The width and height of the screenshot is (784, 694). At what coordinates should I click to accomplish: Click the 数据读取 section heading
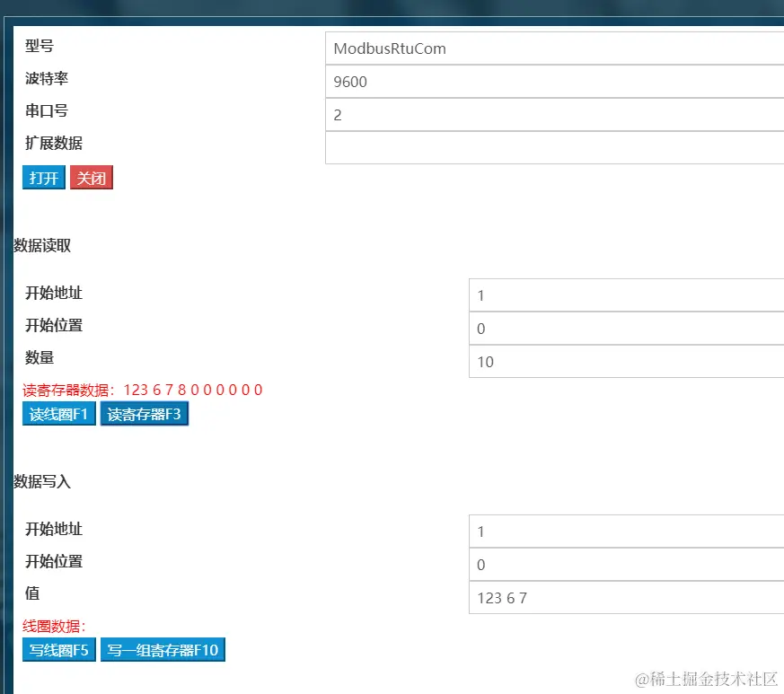tap(42, 245)
